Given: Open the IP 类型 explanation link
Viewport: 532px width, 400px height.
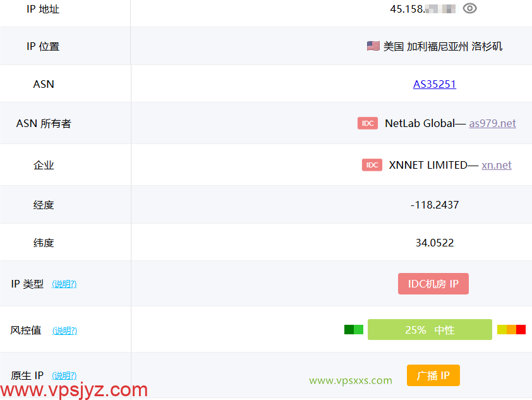Looking at the screenshot, I should [x=64, y=284].
